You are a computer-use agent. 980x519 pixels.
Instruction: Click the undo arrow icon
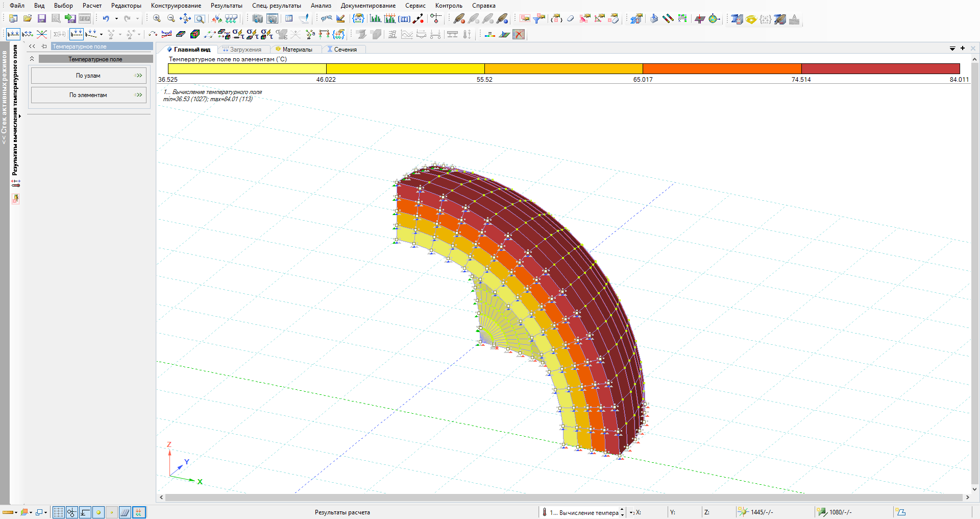tap(106, 19)
